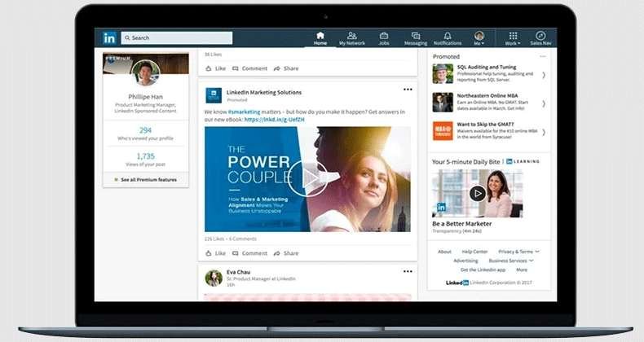This screenshot has height=342, width=644.
Task: Open the Jobs tab
Action: [384, 38]
